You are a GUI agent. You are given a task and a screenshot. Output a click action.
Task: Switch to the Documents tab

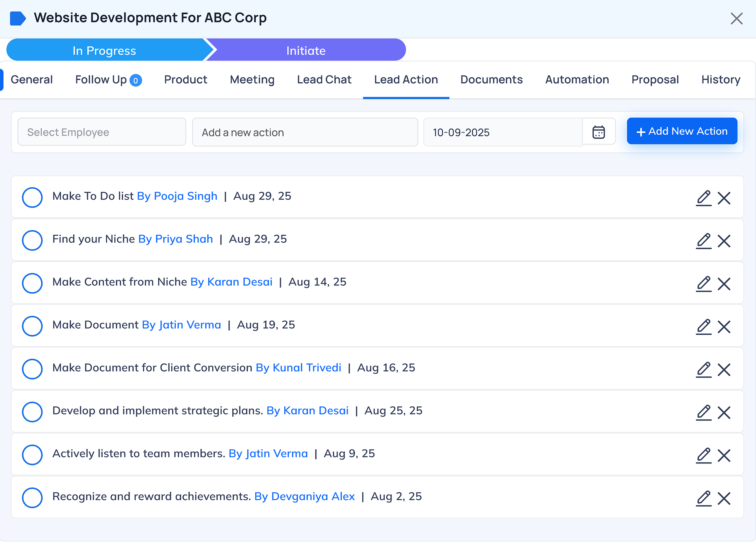click(491, 80)
